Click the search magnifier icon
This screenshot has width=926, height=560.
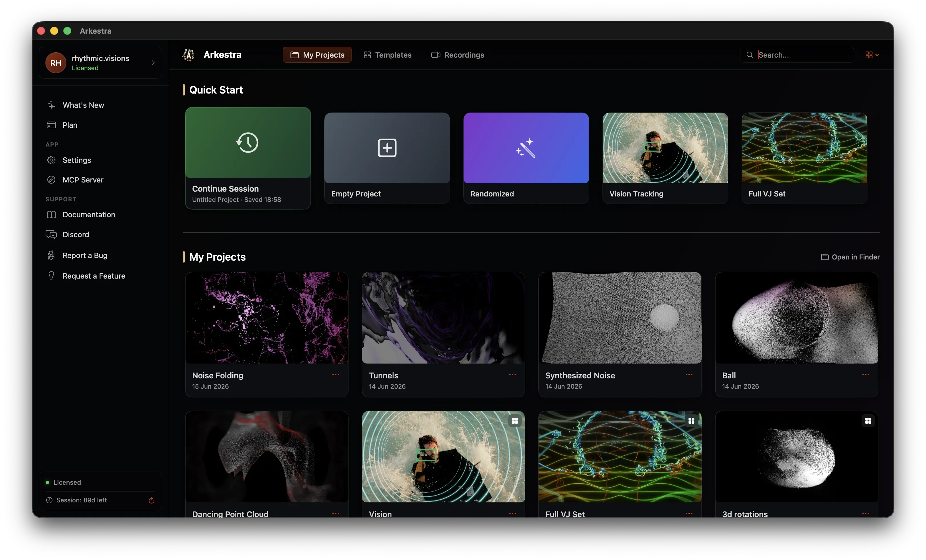point(749,55)
